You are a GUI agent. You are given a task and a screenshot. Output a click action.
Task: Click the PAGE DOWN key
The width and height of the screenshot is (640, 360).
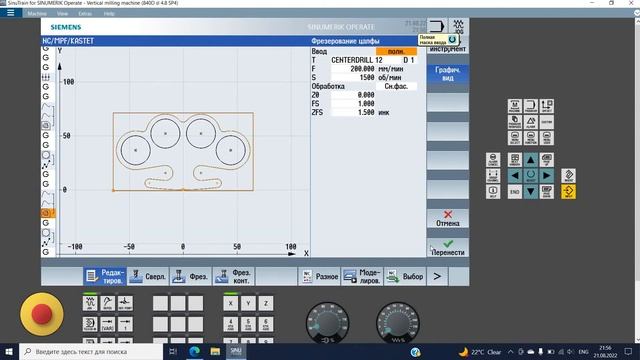547,191
